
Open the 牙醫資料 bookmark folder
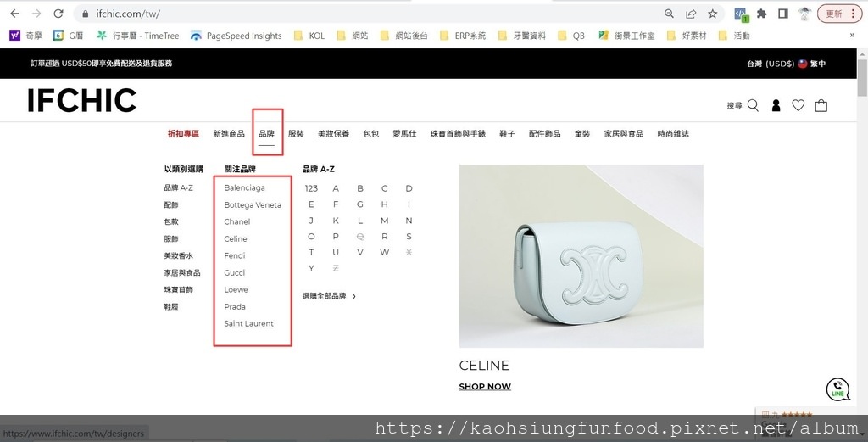pos(521,36)
